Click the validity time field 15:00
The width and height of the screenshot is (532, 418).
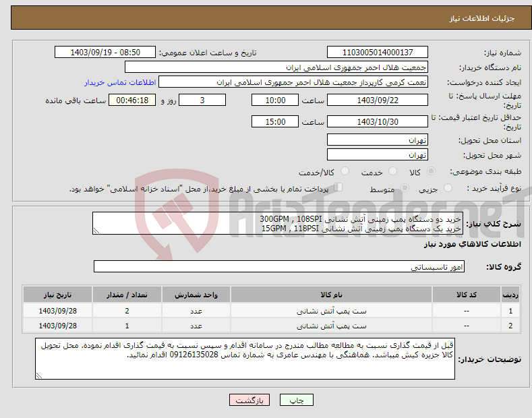tap(275, 121)
